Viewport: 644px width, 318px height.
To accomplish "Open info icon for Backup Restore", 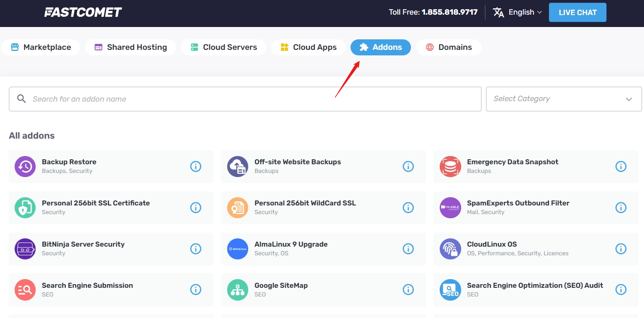I will 196,167.
